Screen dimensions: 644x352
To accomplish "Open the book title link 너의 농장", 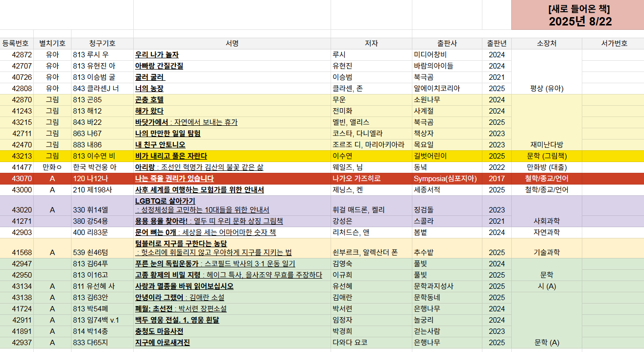I will (149, 89).
